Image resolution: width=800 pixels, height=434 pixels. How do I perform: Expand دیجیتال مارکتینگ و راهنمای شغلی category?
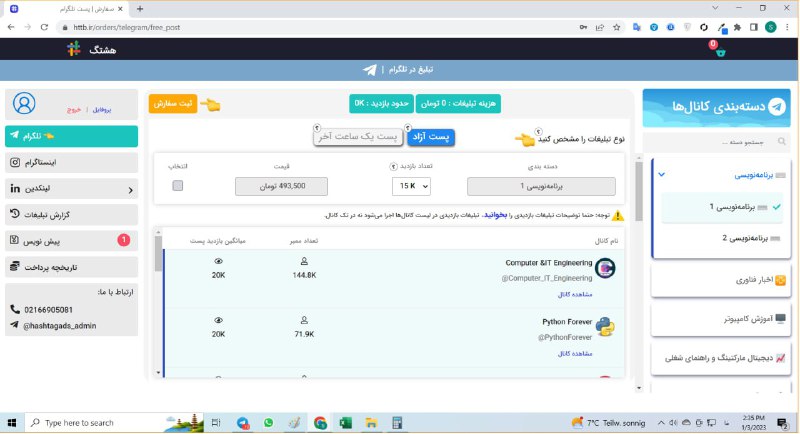click(720, 358)
